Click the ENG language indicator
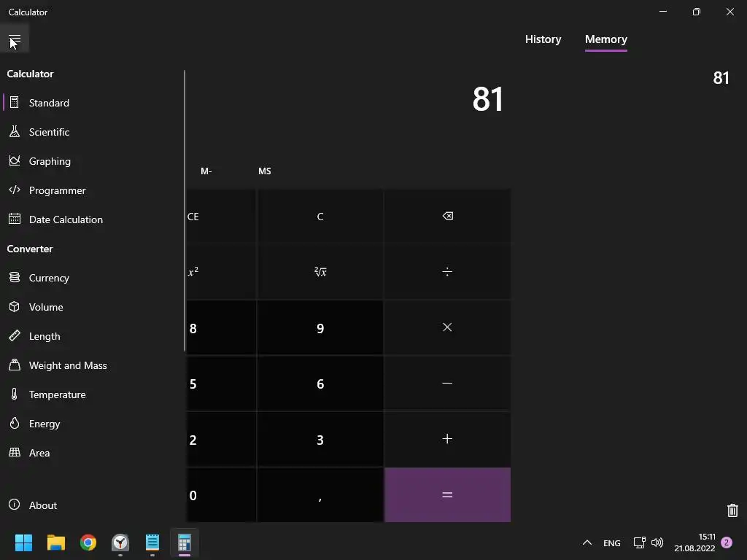This screenshot has width=747, height=560. click(612, 542)
